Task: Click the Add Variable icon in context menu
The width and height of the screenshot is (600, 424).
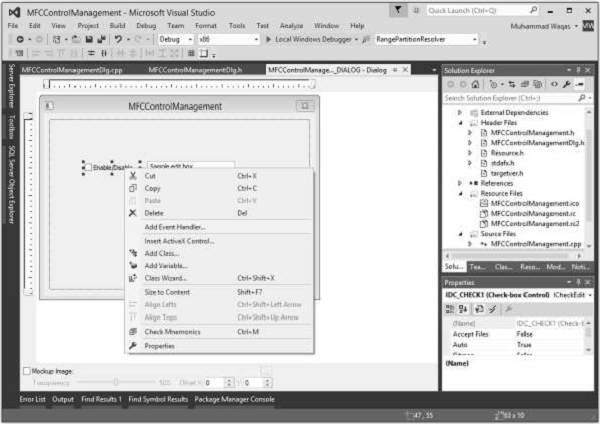Action: 133,265
